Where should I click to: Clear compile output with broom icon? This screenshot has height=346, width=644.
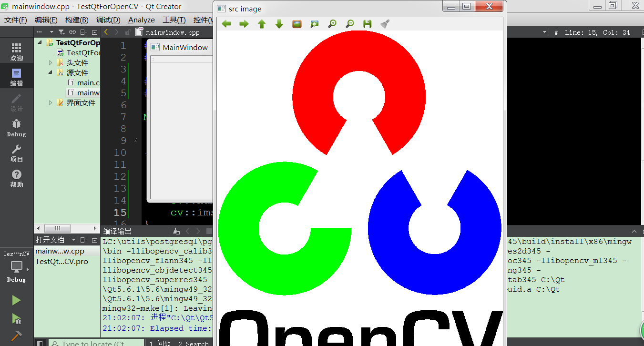(176, 231)
